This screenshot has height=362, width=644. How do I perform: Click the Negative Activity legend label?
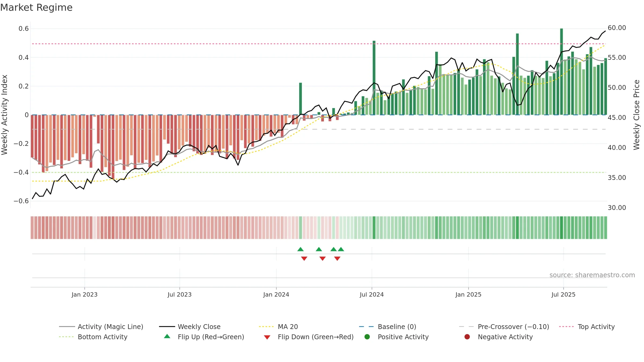(505, 337)
